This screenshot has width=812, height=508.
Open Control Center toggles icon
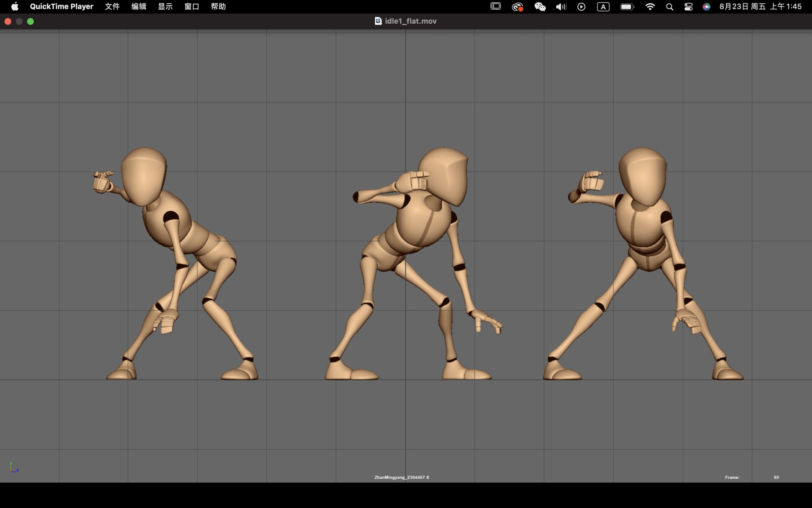coord(689,6)
